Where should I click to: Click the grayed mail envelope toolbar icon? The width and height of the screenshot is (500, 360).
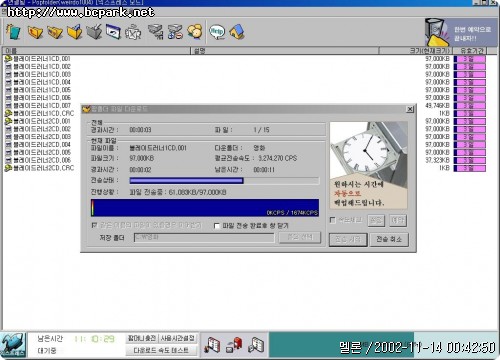click(x=133, y=32)
